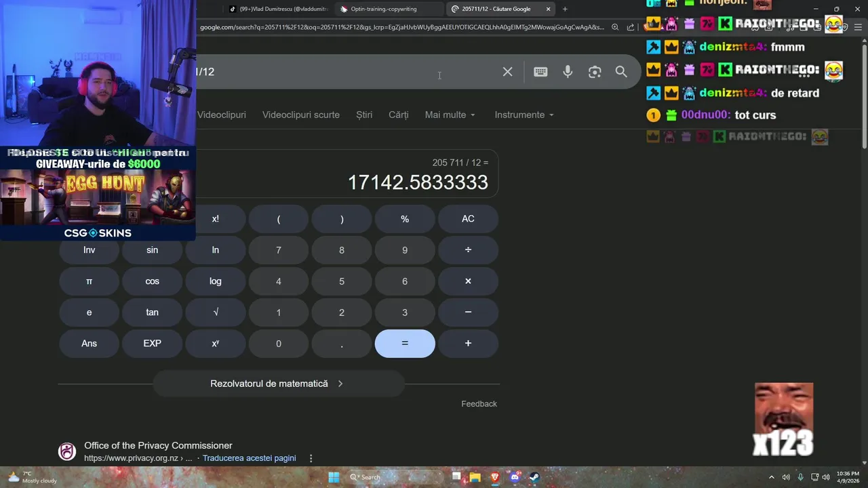Open the Windows Start menu
The image size is (868, 488).
coord(334,477)
